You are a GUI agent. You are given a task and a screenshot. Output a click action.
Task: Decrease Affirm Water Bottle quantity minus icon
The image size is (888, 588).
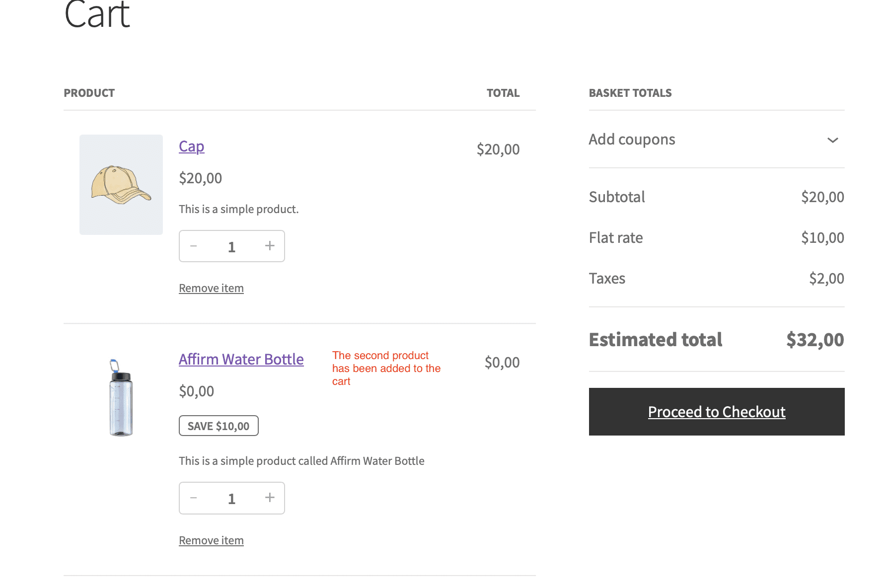pos(194,498)
